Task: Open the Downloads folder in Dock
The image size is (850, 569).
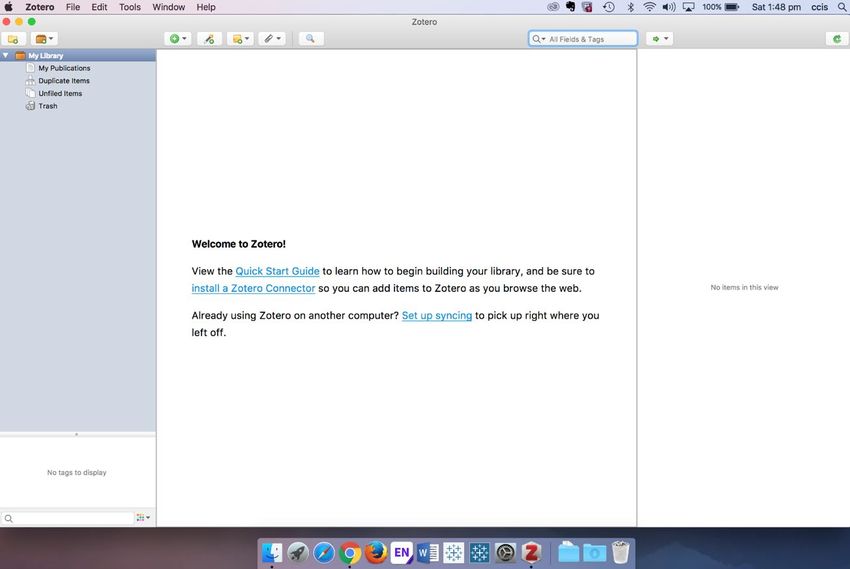Action: [595, 553]
